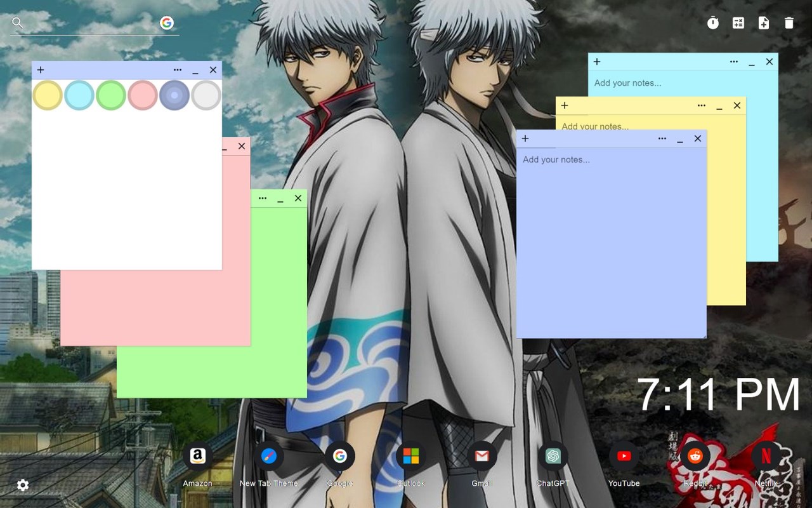Click the trash can icon
The height and width of the screenshot is (508, 812).
pyautogui.click(x=789, y=23)
